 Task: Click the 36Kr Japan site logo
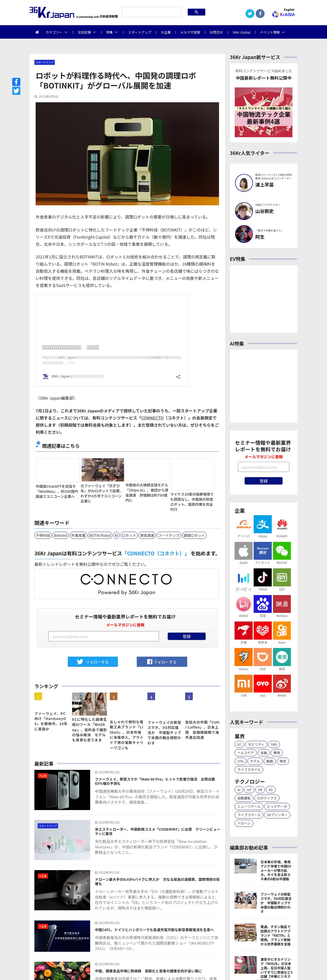coord(52,12)
